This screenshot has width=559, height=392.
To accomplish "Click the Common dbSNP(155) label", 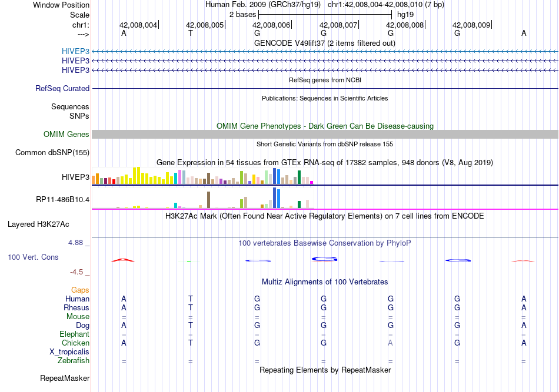I will coord(52,152).
